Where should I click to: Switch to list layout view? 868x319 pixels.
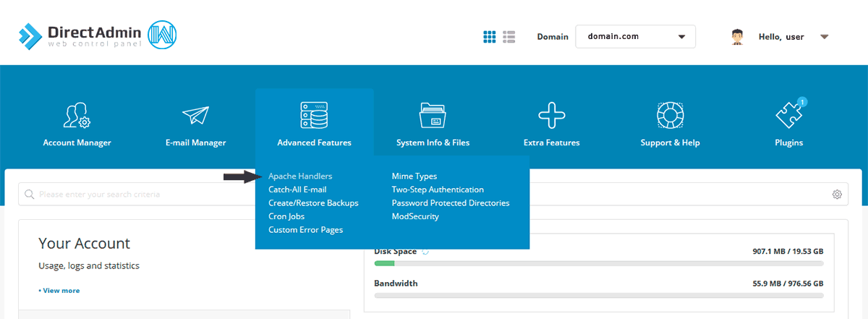509,36
